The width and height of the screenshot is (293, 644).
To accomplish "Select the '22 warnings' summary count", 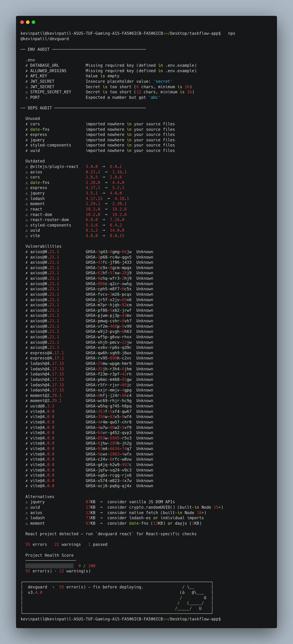I will pyautogui.click(x=68, y=545).
